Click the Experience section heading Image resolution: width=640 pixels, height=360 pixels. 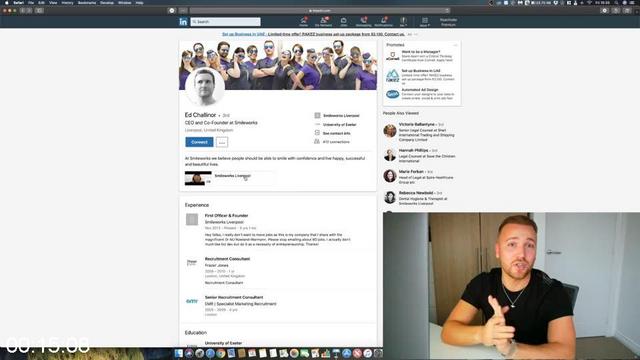(x=197, y=205)
